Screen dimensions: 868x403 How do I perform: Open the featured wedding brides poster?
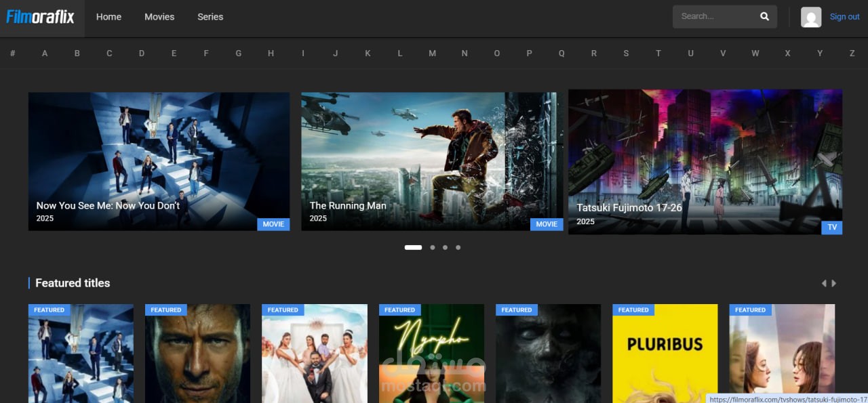[315, 354]
